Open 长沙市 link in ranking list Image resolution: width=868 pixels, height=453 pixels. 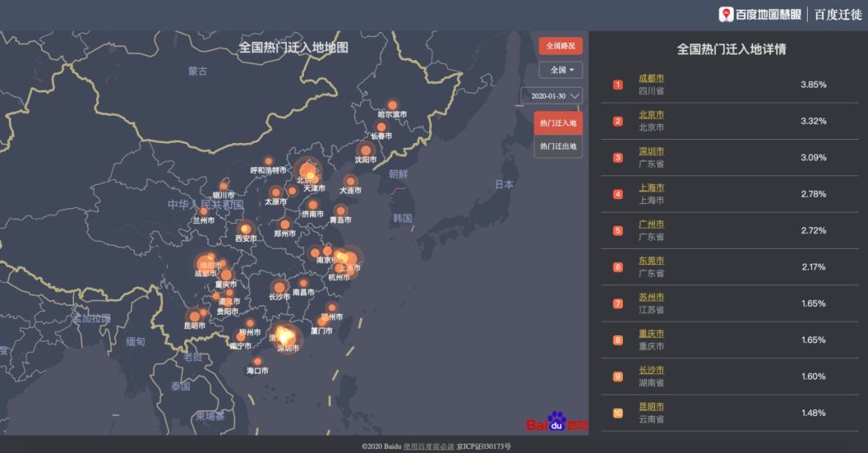651,370
